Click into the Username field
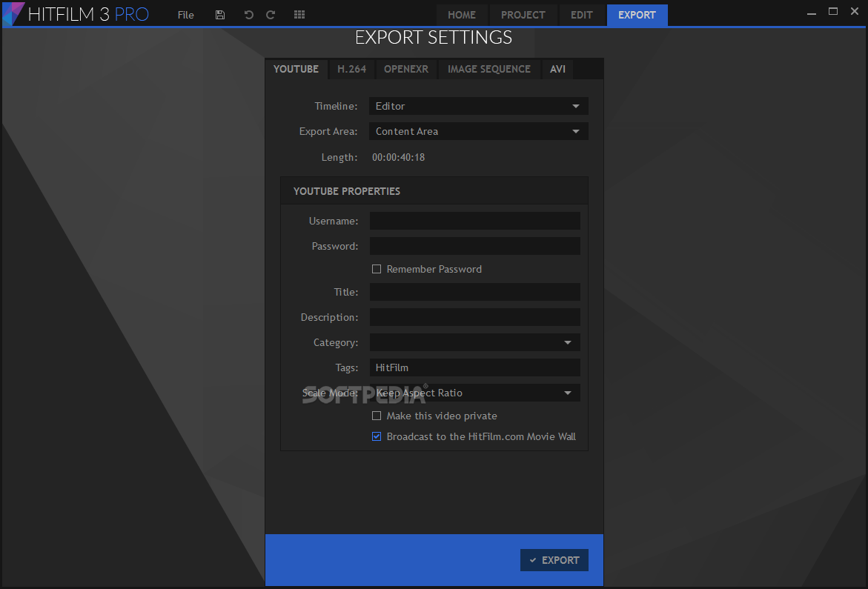This screenshot has height=589, width=868. 474,221
